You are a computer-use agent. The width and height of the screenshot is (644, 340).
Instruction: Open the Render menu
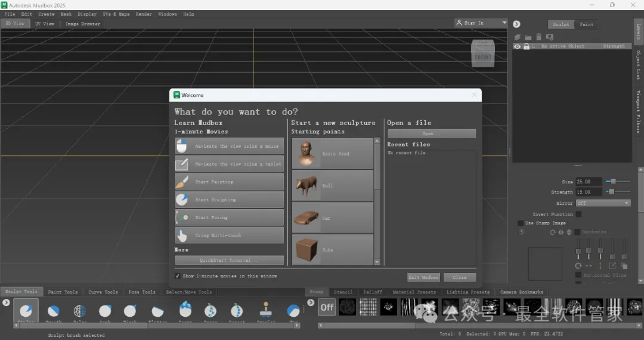pos(144,14)
